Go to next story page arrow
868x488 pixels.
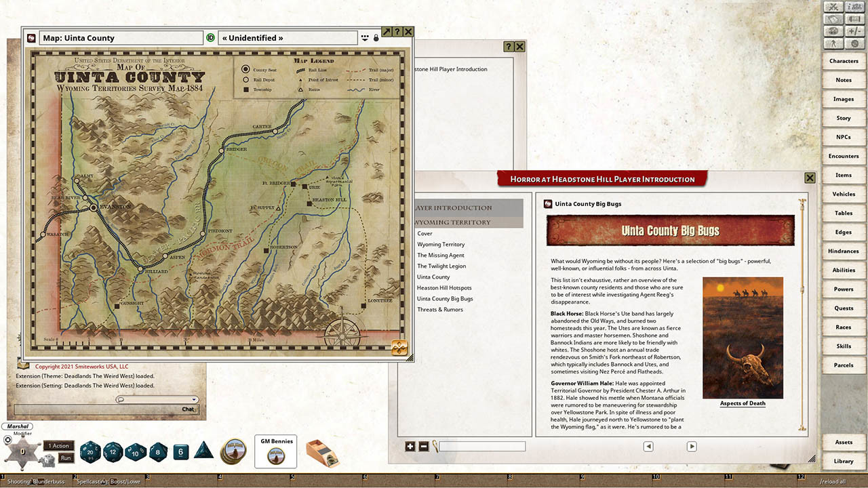692,446
